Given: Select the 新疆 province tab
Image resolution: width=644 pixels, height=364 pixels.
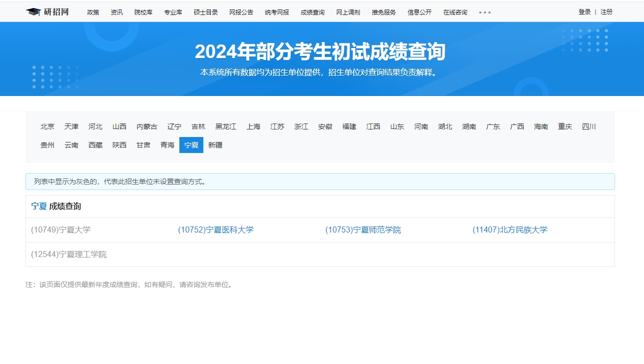Looking at the screenshot, I should tap(215, 145).
